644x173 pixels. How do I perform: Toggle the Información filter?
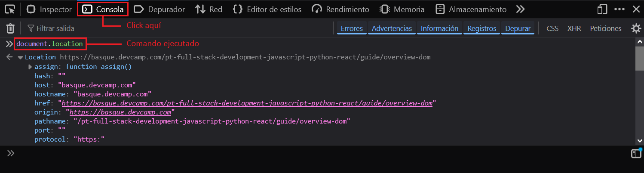click(x=439, y=28)
